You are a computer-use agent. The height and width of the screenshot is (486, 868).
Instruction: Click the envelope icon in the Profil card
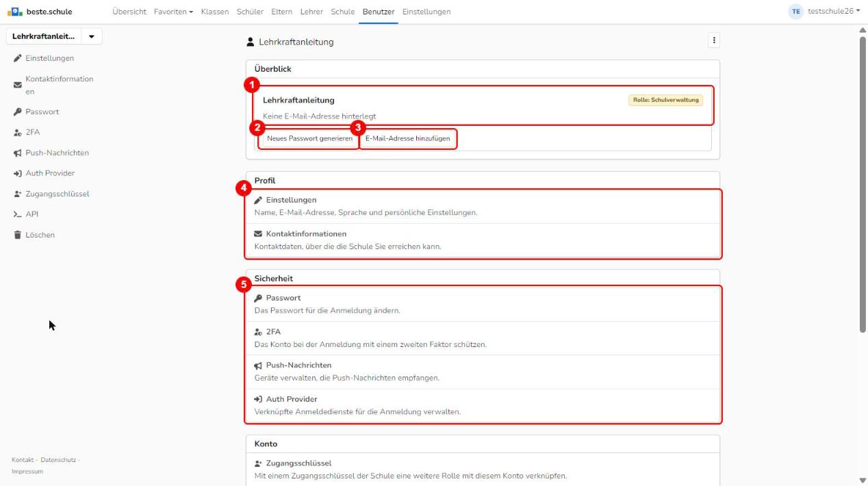coord(258,234)
